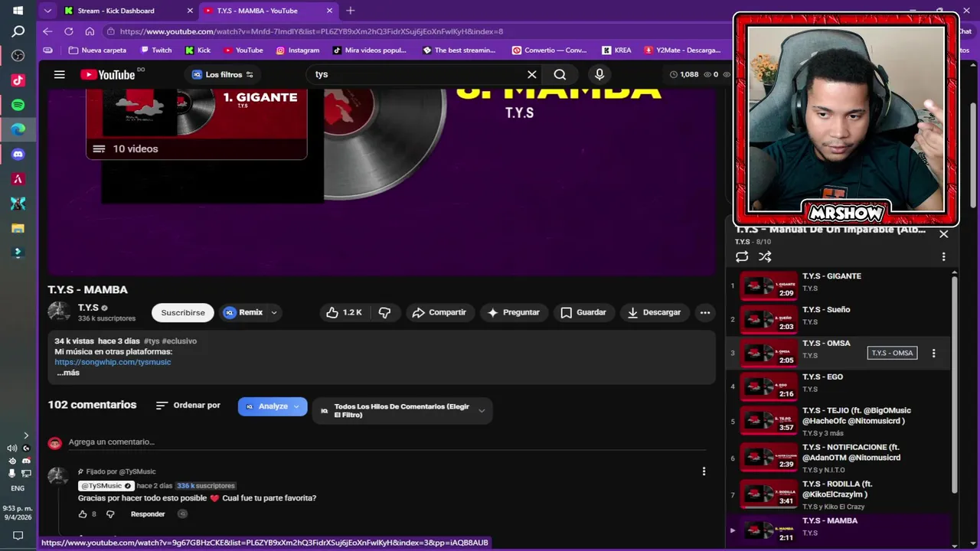Open the Los filtros options button
Screen dimensions: 980x551
pyautogui.click(x=223, y=74)
